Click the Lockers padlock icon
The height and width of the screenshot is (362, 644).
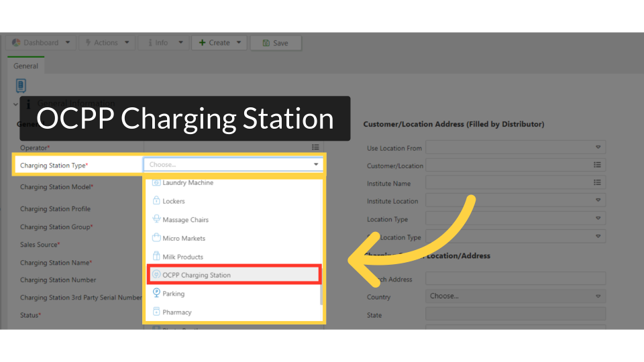pyautogui.click(x=156, y=200)
